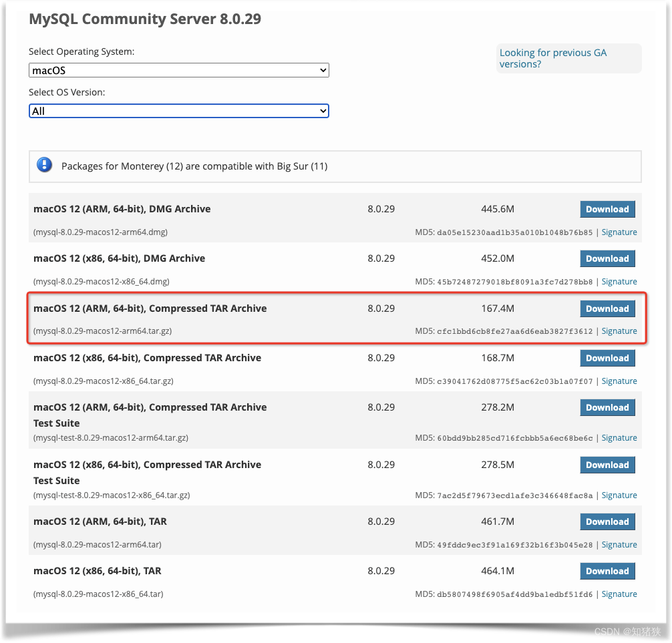This screenshot has width=672, height=643.
Task: Click filename (mysql-test-8.0.29-macos12-x86_64.tar.gz)
Action: [x=112, y=495]
